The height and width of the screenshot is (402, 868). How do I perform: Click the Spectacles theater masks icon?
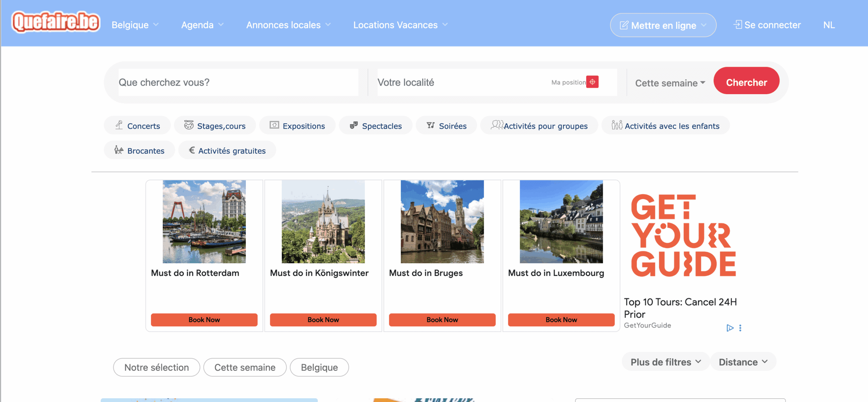(x=354, y=125)
